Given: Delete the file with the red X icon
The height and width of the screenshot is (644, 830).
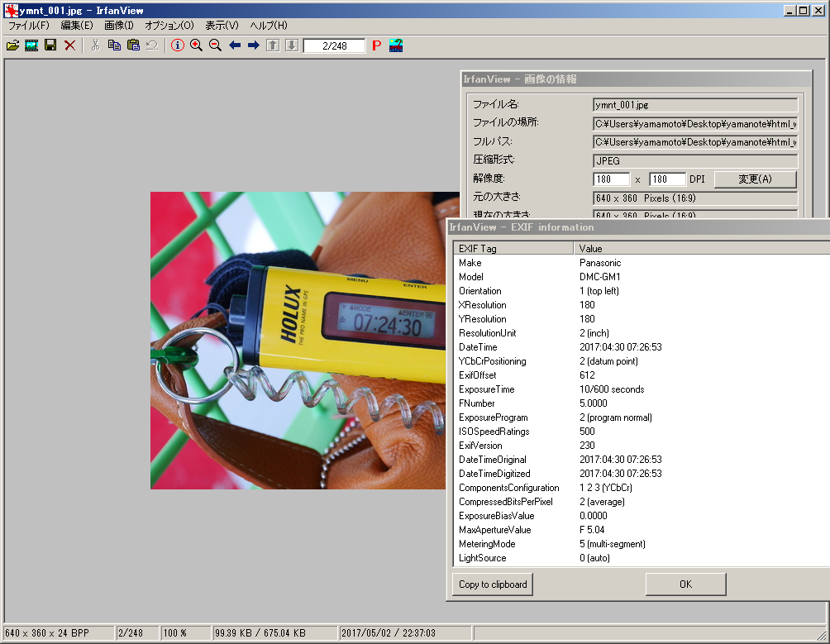Looking at the screenshot, I should coord(69,45).
